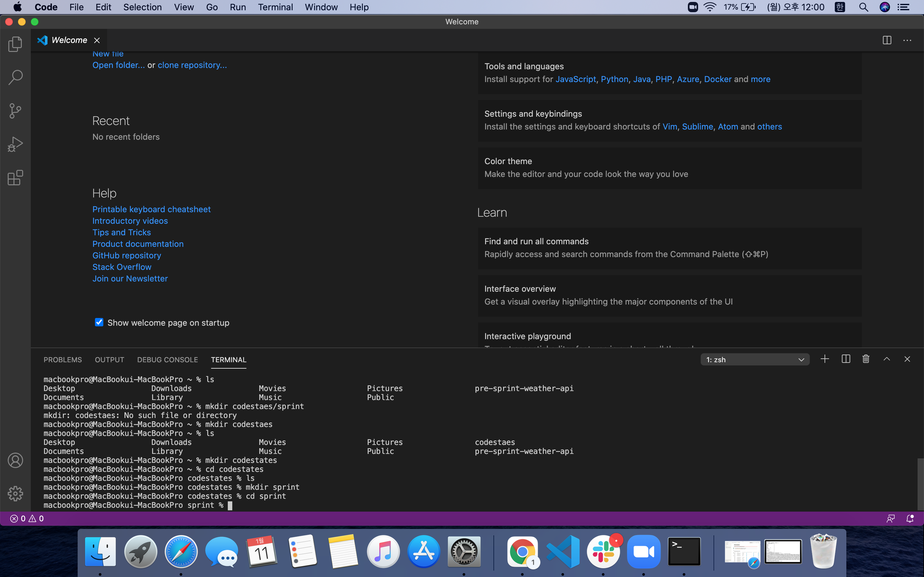Open the 1: zsh terminal selector dropdown
This screenshot has width=924, height=577.
755,359
